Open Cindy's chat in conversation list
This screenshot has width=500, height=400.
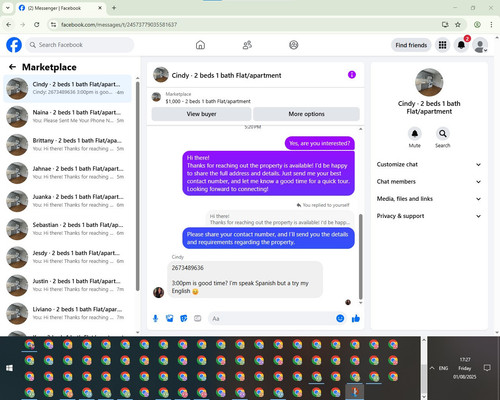click(68, 89)
